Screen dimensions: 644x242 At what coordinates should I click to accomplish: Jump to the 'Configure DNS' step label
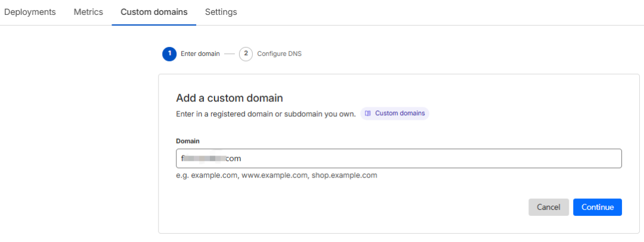[279, 54]
